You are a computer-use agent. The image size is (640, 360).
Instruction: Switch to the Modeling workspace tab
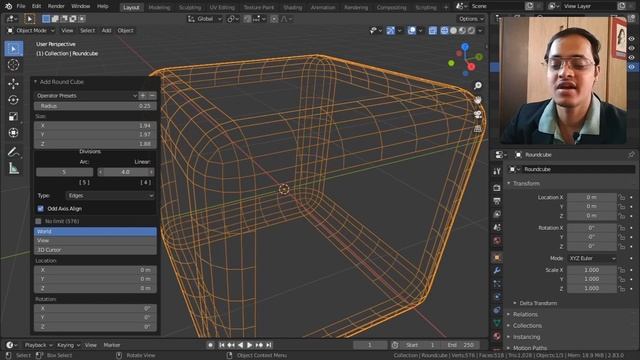pyautogui.click(x=159, y=7)
